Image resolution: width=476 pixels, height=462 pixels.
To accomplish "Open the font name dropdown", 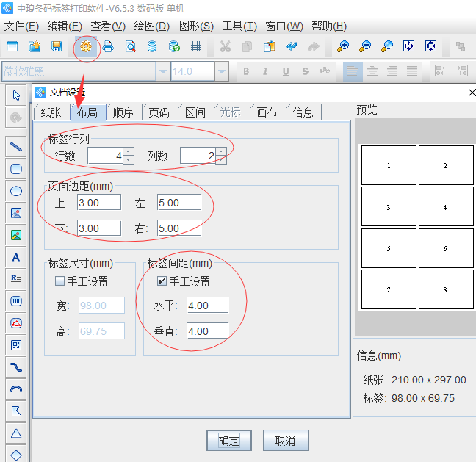I will click(x=162, y=71).
